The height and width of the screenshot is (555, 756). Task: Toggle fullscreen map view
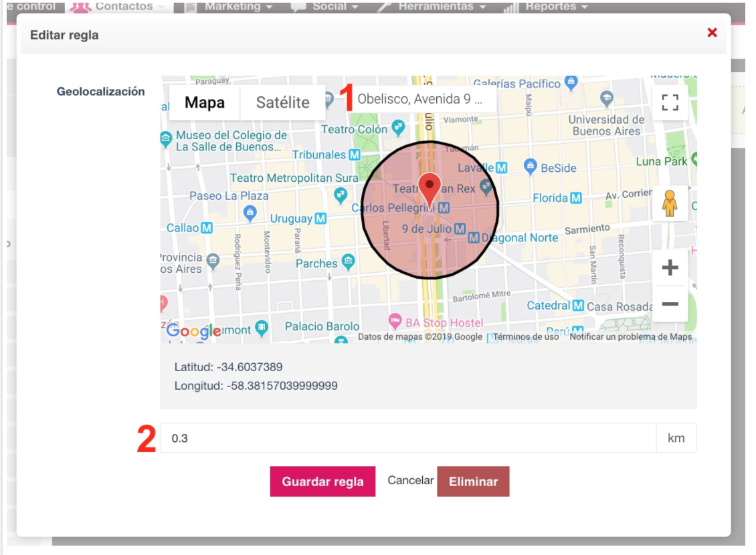670,102
